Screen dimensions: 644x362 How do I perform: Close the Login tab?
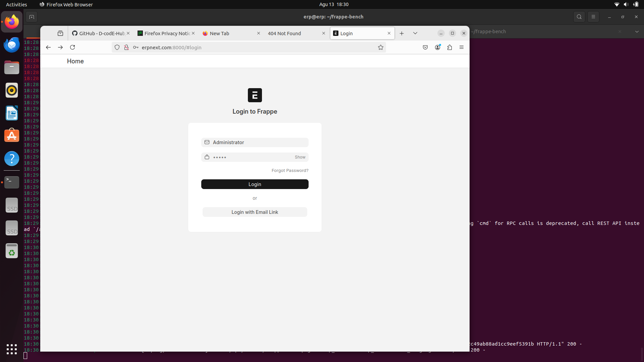point(389,33)
